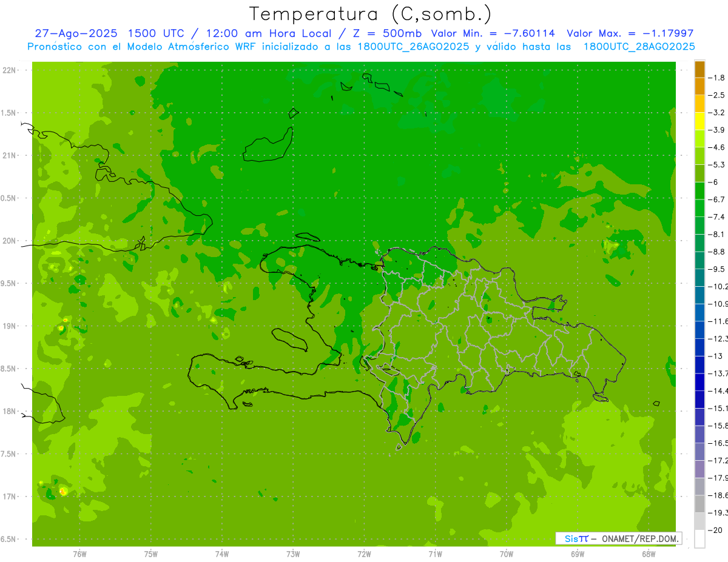Click the "73W" longitude label
This screenshot has height=562, width=728.
[x=293, y=554]
